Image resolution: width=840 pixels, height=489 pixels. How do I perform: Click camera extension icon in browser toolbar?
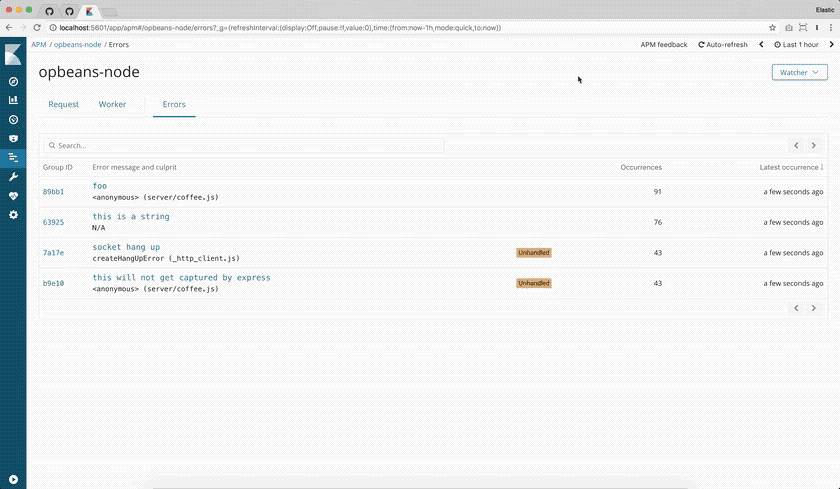[x=789, y=28]
